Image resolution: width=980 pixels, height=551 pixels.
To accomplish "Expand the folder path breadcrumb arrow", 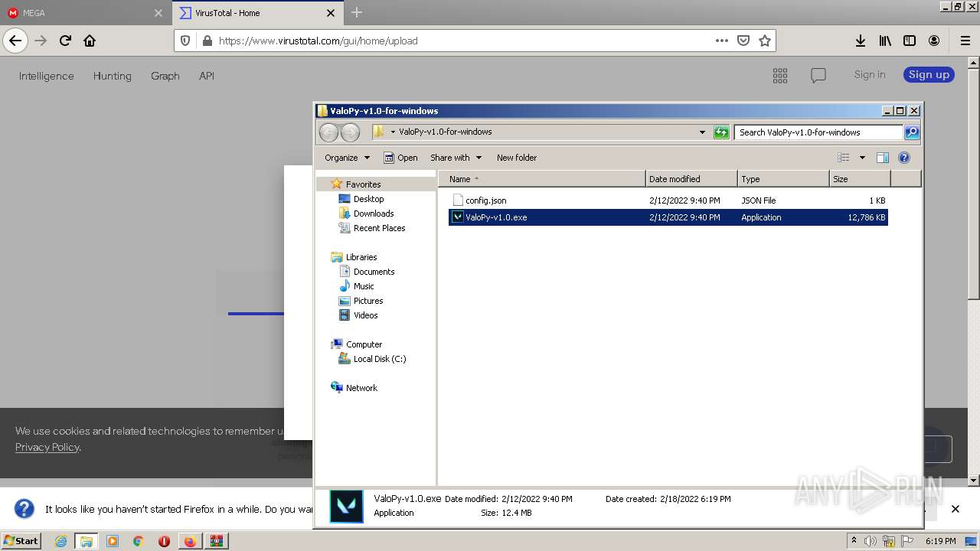I will (x=393, y=132).
